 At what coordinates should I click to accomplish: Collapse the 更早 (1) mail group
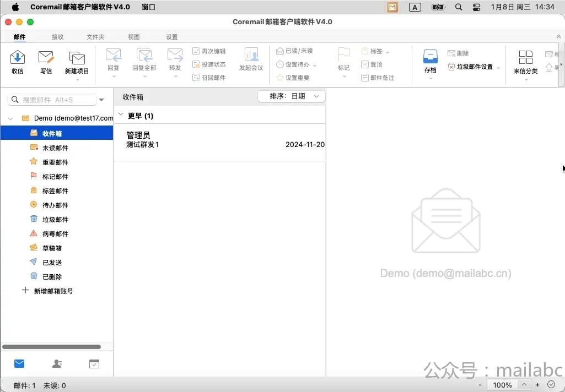(121, 115)
